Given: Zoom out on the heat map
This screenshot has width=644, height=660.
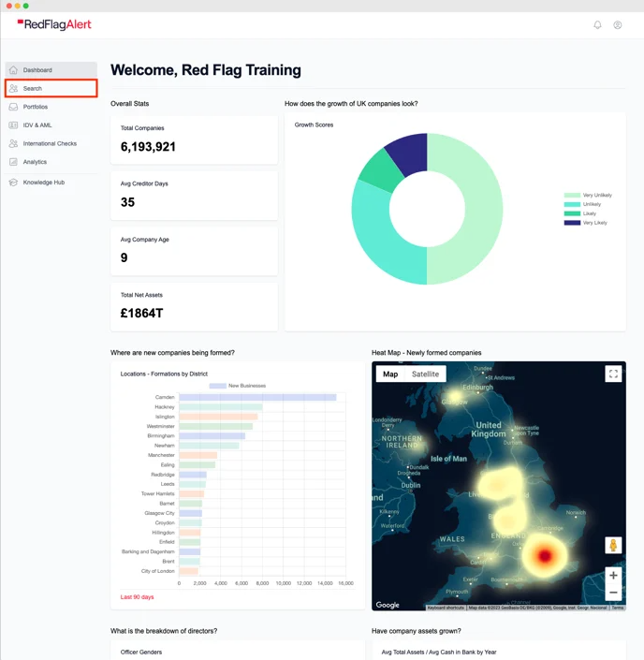Looking at the screenshot, I should click(x=613, y=593).
